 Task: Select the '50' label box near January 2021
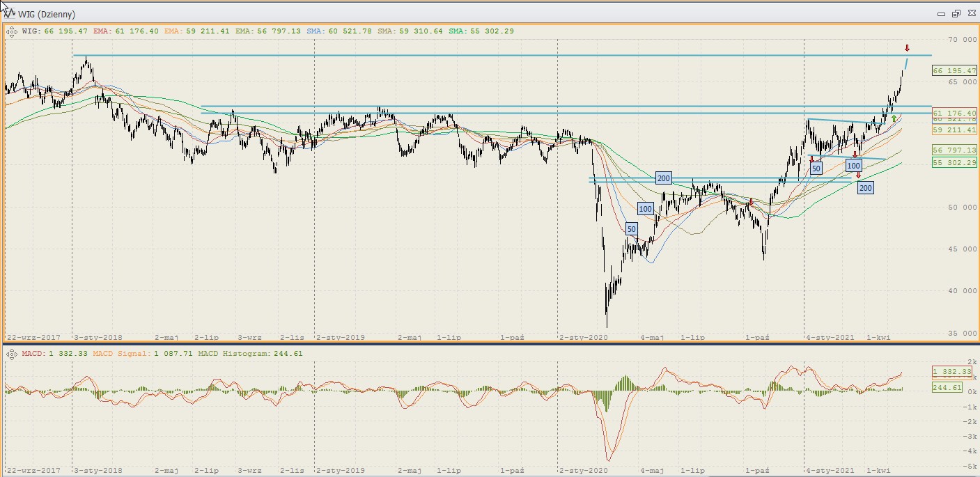pyautogui.click(x=816, y=168)
